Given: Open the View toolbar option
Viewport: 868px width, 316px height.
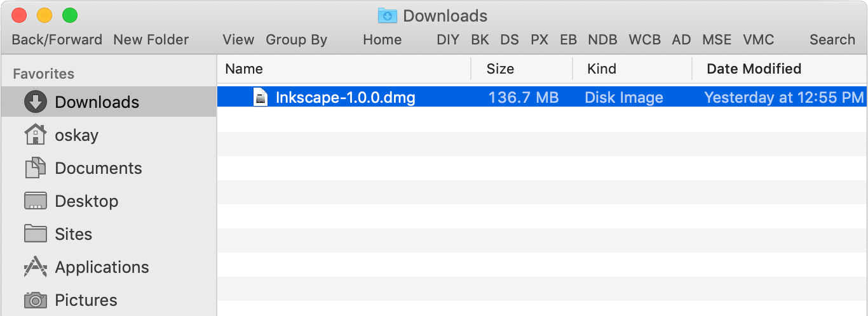Looking at the screenshot, I should pyautogui.click(x=238, y=39).
